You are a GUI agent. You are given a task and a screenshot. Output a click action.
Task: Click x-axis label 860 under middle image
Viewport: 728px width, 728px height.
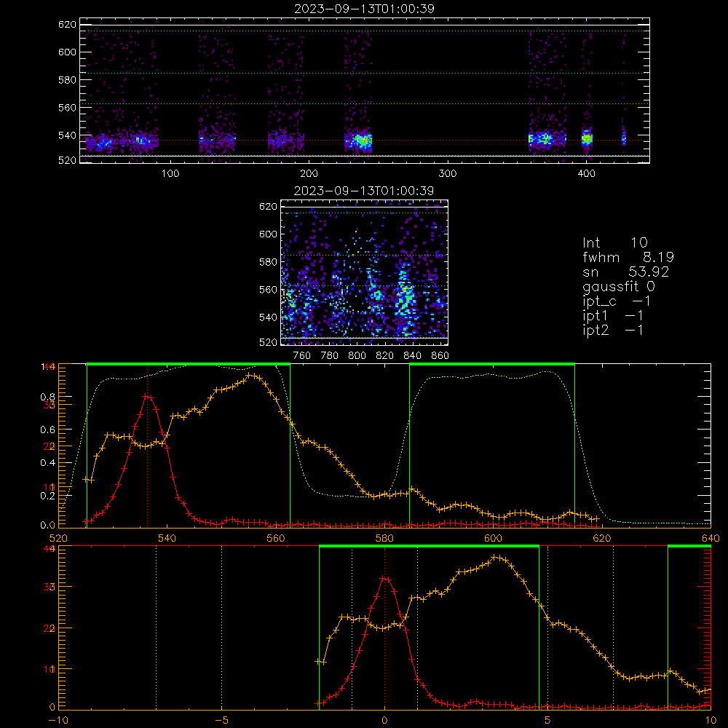pyautogui.click(x=440, y=356)
